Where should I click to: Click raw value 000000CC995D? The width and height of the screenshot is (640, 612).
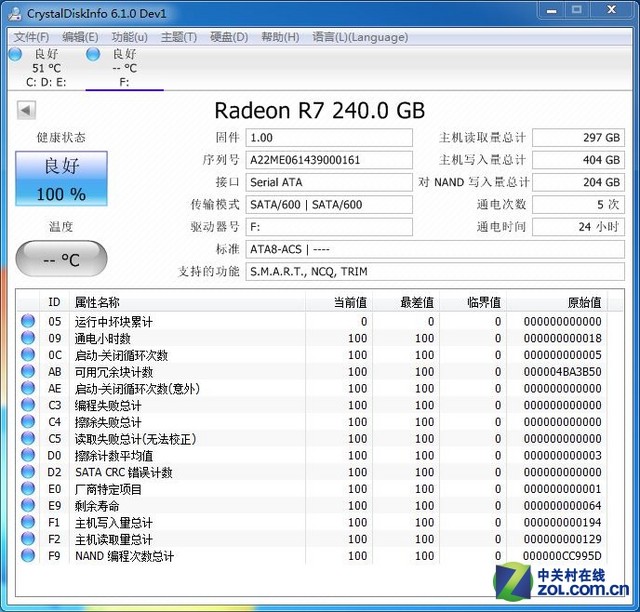562,556
